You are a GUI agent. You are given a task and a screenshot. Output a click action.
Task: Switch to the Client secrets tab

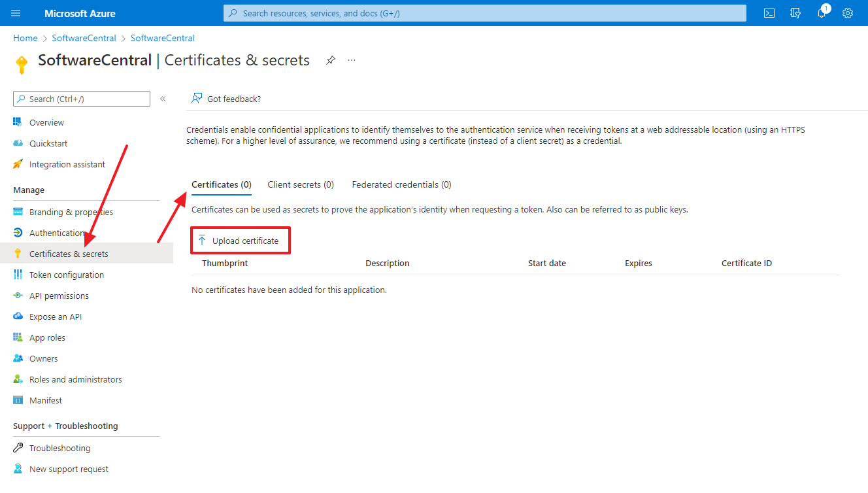tap(301, 184)
